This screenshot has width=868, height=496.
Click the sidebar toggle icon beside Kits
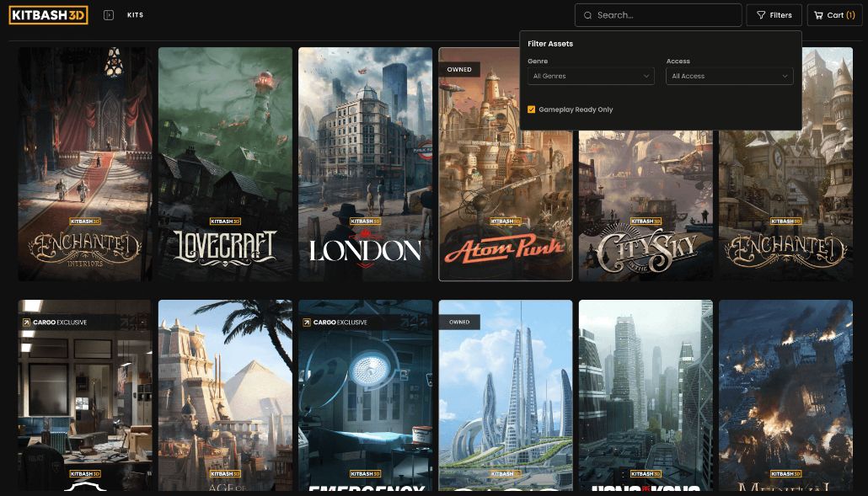coord(109,15)
